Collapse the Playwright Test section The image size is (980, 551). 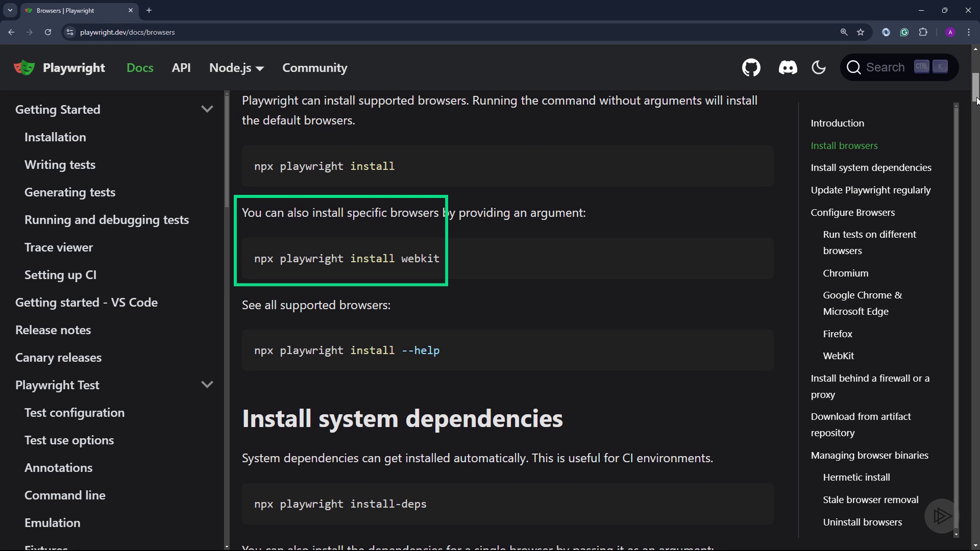point(207,385)
